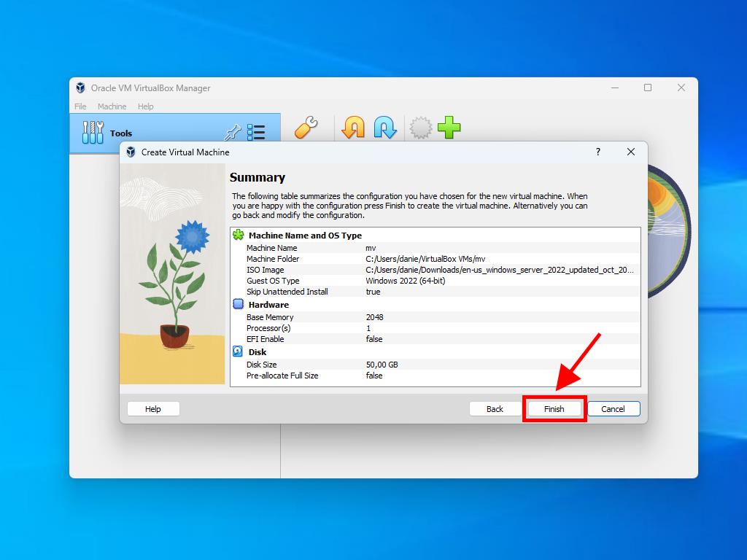Click the green plus Add machine icon
This screenshot has height=560, width=747.
coord(449,127)
